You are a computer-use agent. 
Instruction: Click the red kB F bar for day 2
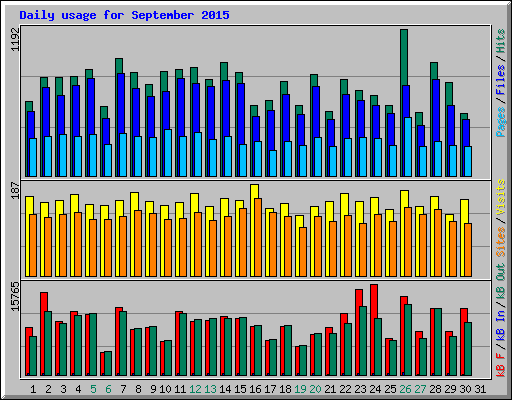(x=44, y=302)
